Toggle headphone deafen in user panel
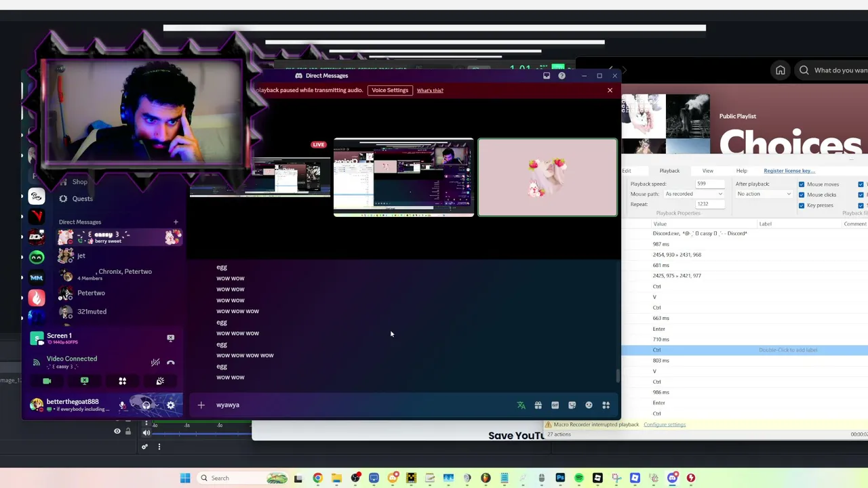The height and width of the screenshot is (488, 868). tap(146, 405)
